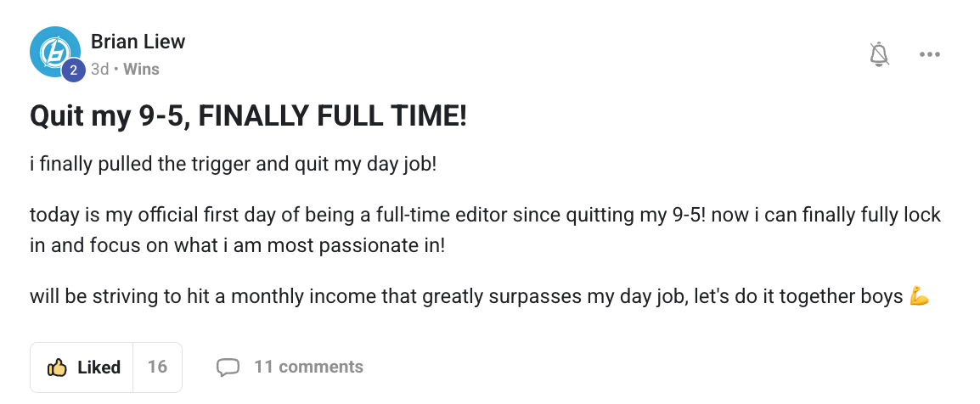The image size is (980, 404).
Task: Expand the 11 comments thread
Action: [x=308, y=368]
